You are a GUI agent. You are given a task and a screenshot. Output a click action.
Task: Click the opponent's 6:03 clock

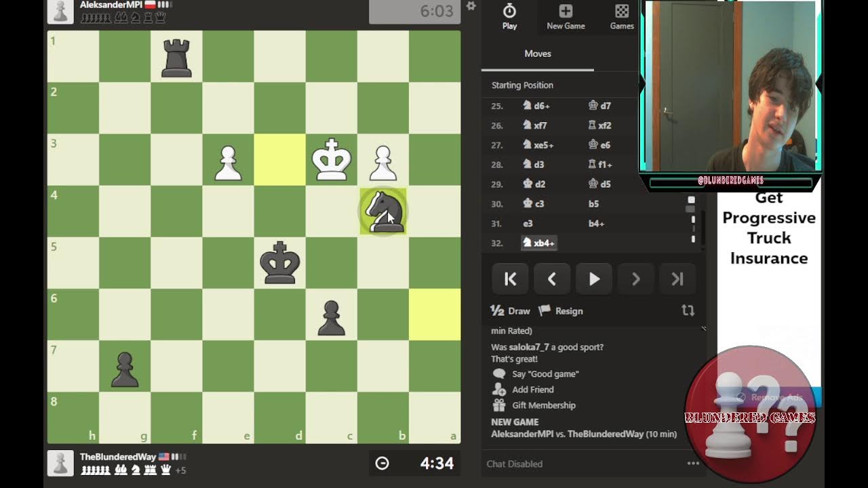[414, 12]
